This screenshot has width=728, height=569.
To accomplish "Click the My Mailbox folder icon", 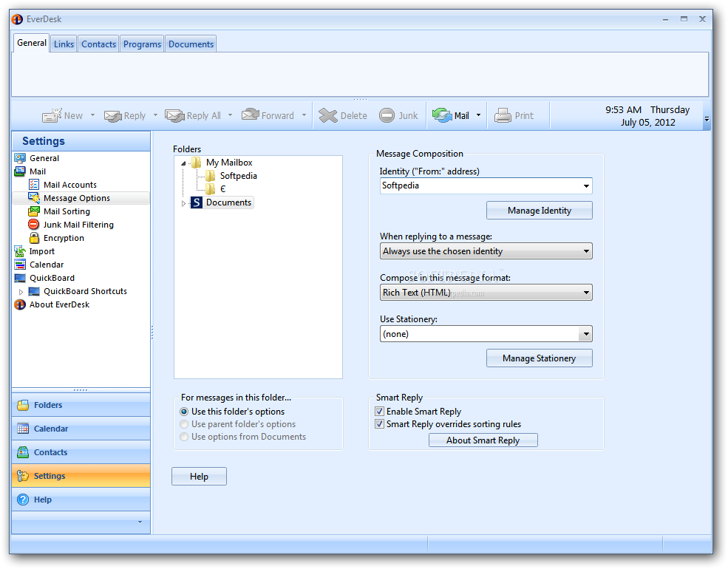I will pos(197,163).
